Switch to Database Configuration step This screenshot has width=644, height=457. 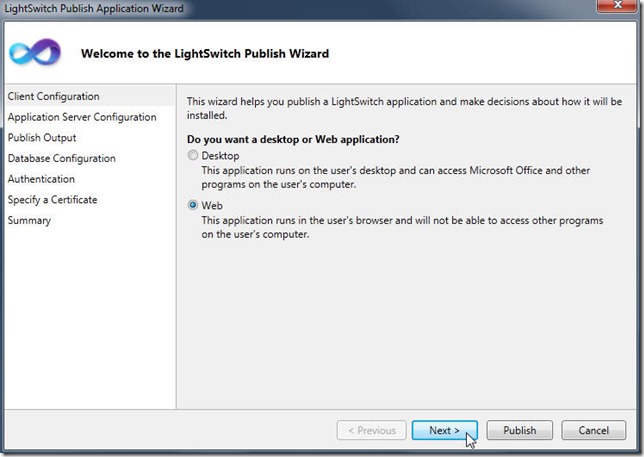(62, 158)
